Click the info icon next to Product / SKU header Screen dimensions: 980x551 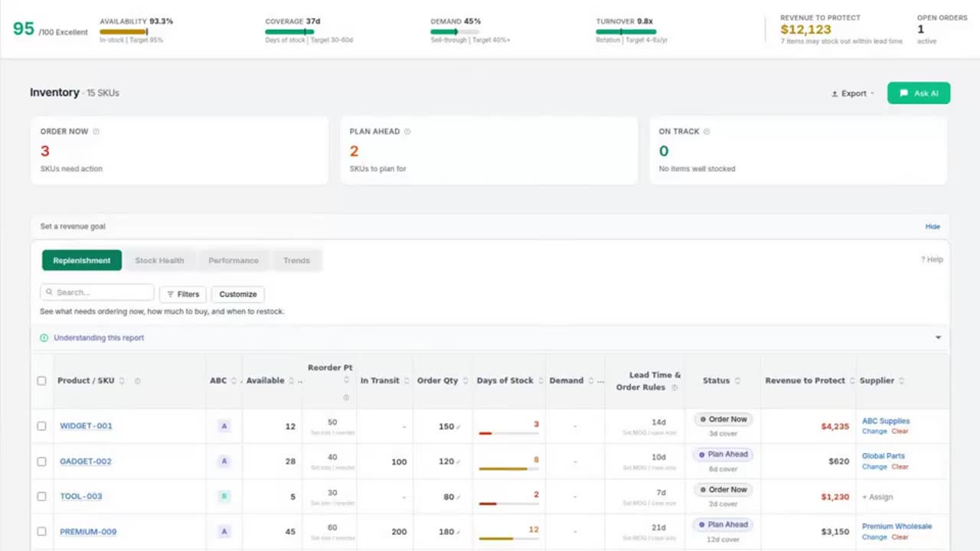pyautogui.click(x=138, y=381)
